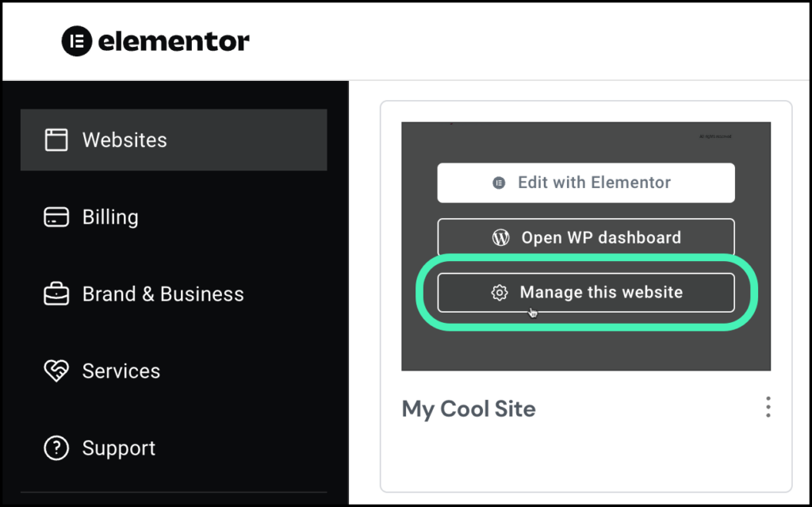Click the My Cool Site title
Image resolution: width=812 pixels, height=507 pixels.
469,409
